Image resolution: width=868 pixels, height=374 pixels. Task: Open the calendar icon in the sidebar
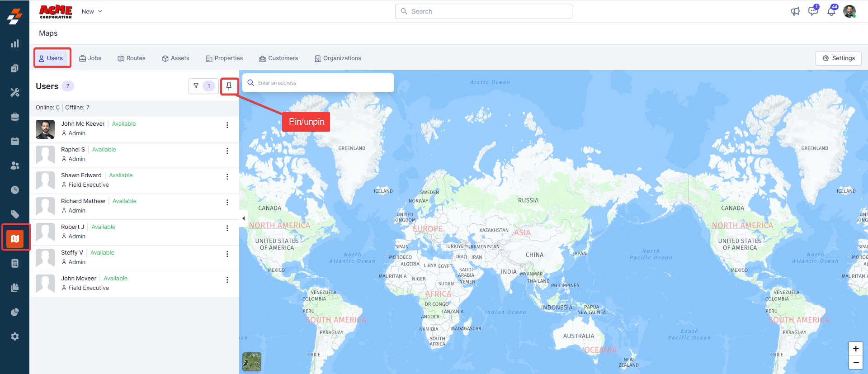click(15, 141)
